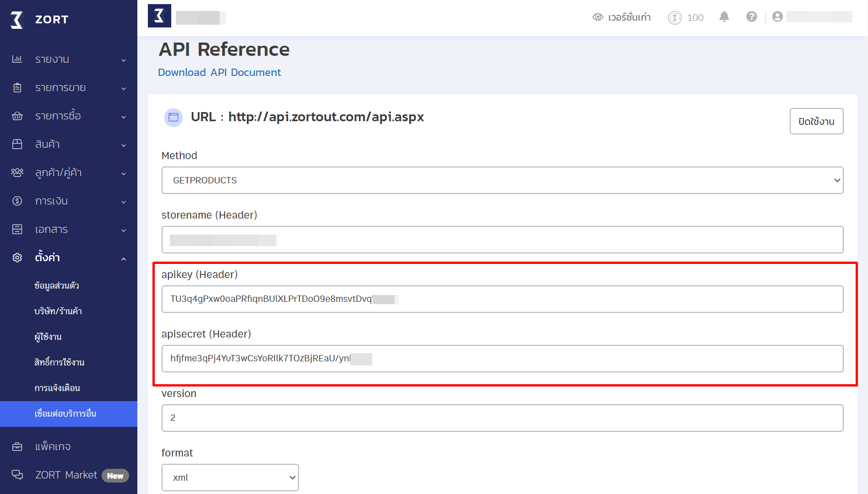Viewport: 868px width, 494px height.
Task: Expand the รายงาน menu chevron
Action: pyautogui.click(x=124, y=60)
